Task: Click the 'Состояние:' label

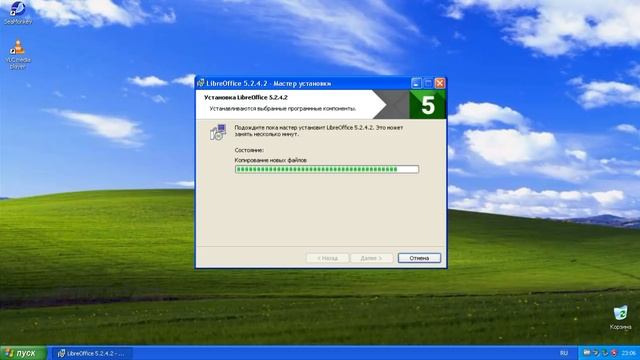Action: click(x=249, y=150)
